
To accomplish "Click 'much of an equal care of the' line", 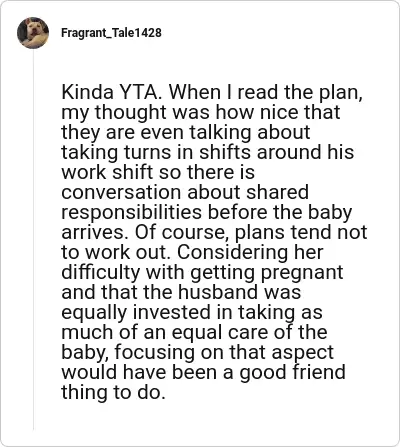I will 194,332.
